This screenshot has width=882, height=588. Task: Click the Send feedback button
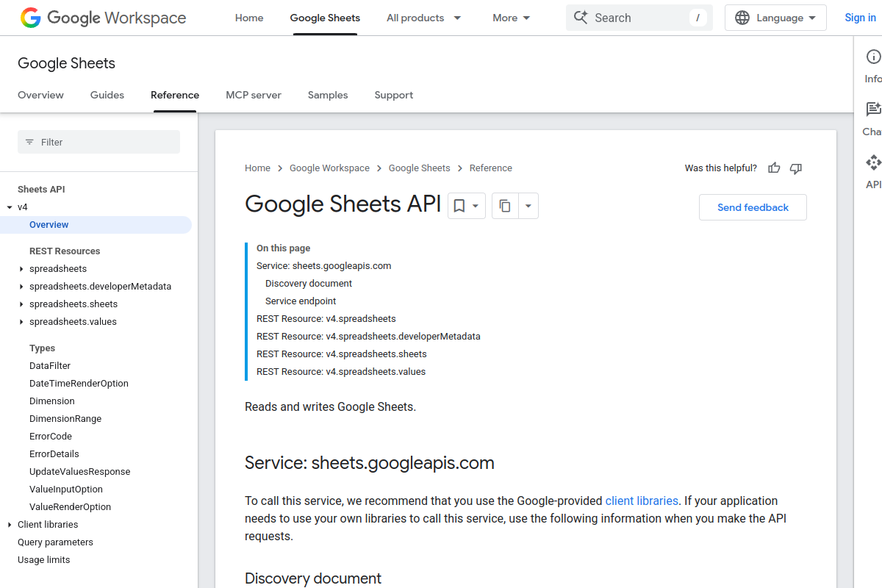click(x=753, y=207)
